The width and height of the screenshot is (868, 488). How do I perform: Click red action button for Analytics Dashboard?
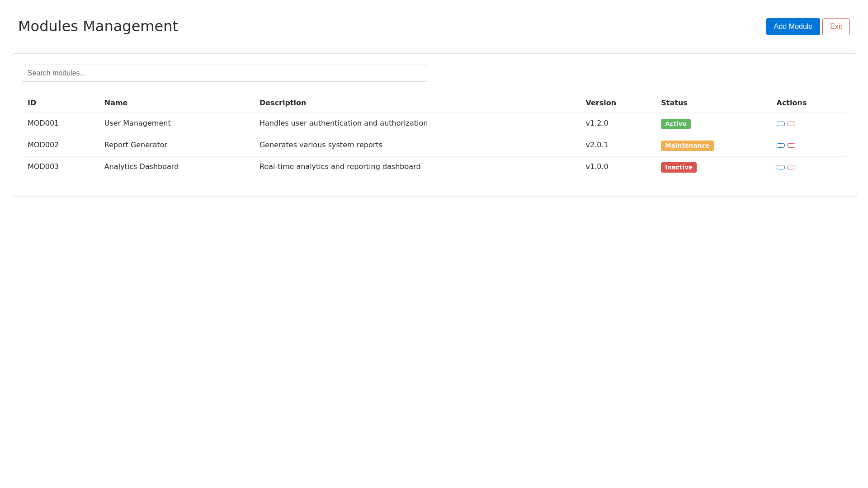(x=791, y=167)
